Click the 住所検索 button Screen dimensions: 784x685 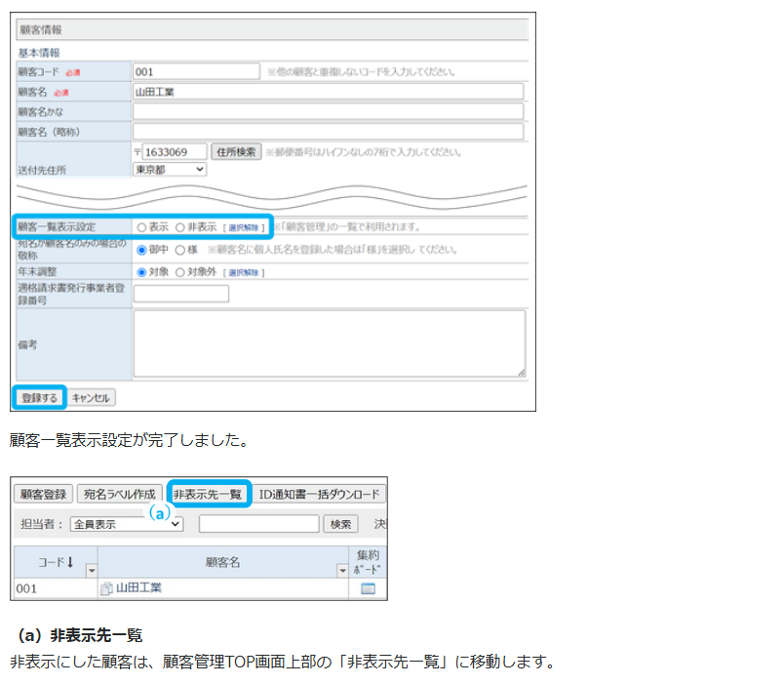click(x=236, y=152)
